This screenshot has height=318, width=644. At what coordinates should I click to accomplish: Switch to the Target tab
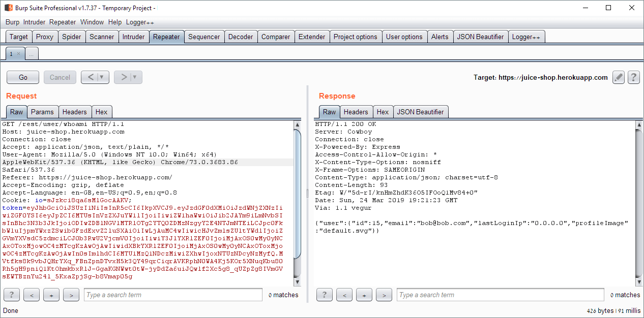[x=19, y=37]
